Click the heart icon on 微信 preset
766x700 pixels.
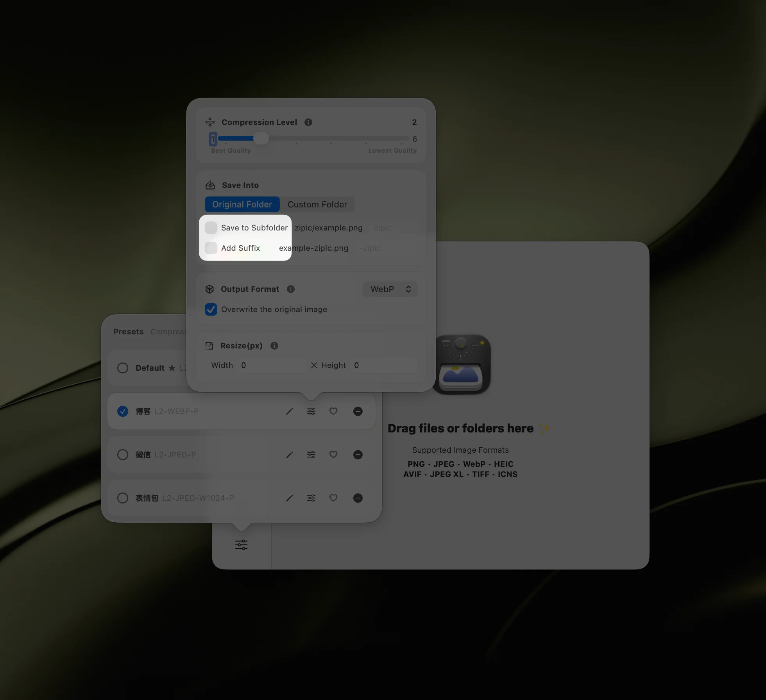click(333, 455)
